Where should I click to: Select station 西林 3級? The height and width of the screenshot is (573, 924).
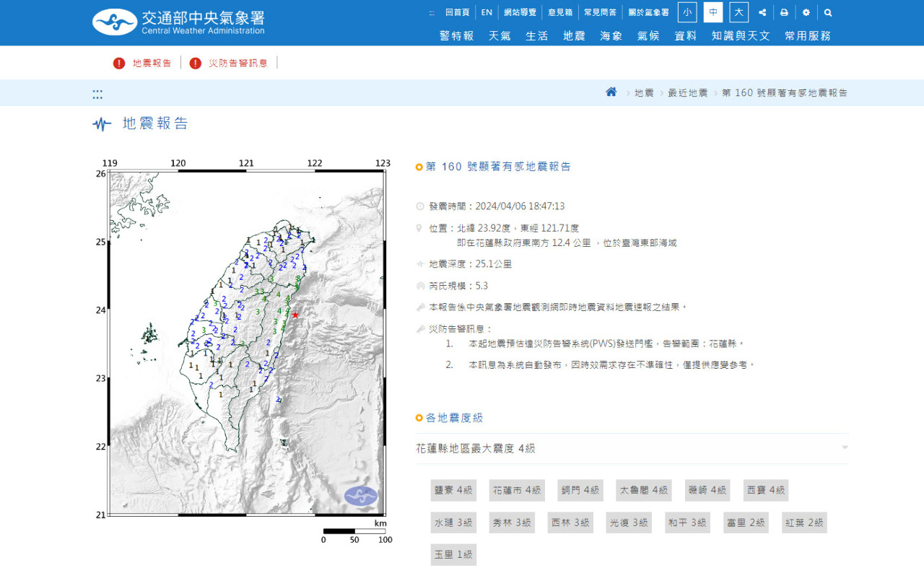[x=570, y=522]
